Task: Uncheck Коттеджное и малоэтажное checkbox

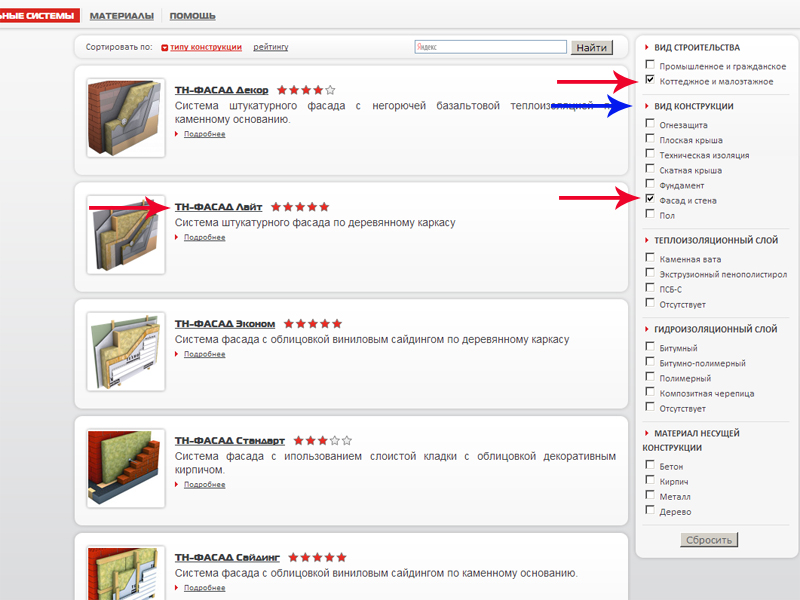Action: click(650, 80)
